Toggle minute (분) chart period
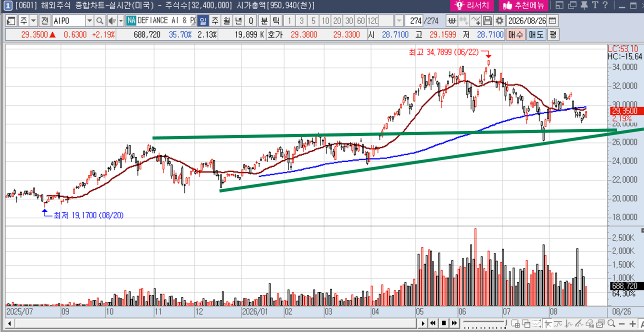Screen dimensions: 644x332 coord(264,21)
